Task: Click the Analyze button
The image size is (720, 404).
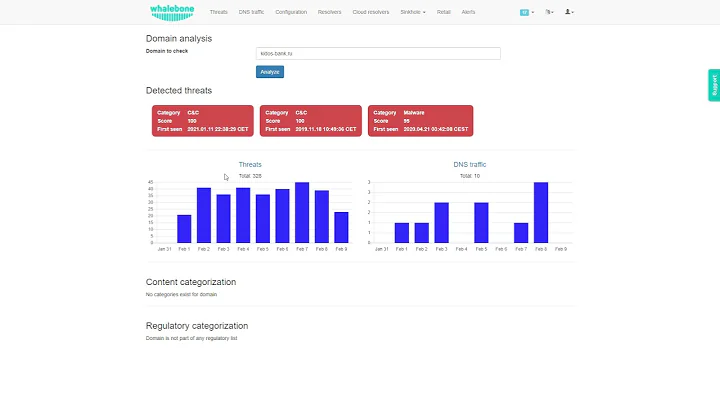Action: 270,72
